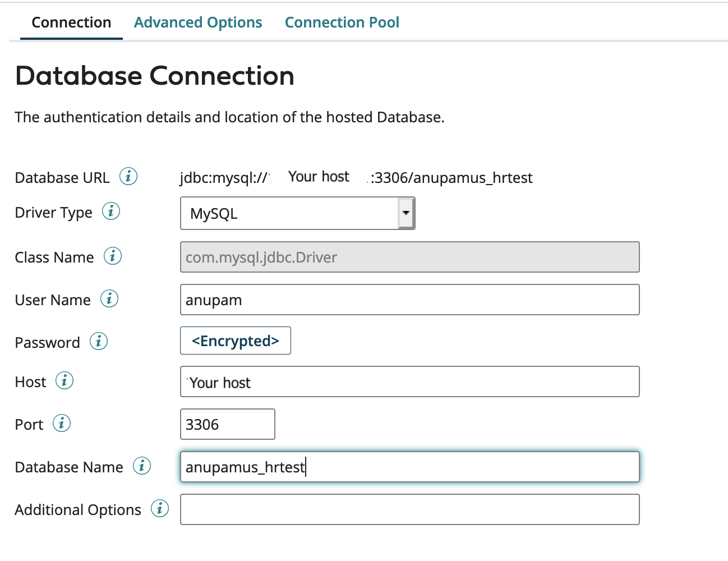Image resolution: width=728 pixels, height=561 pixels.
Task: Click the info icon beside Database URL
Action: tap(128, 176)
